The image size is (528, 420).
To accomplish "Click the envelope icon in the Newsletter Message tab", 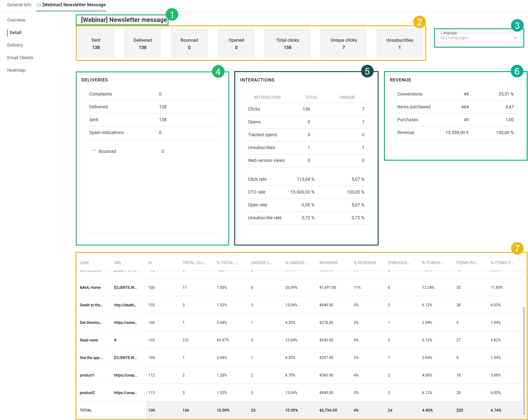I will click(39, 5).
